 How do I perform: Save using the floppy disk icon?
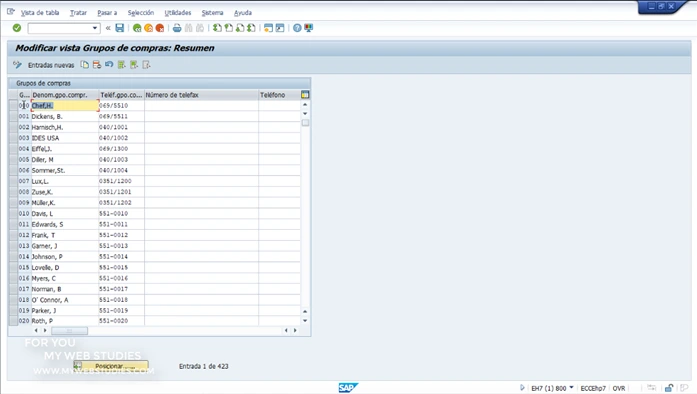[120, 28]
